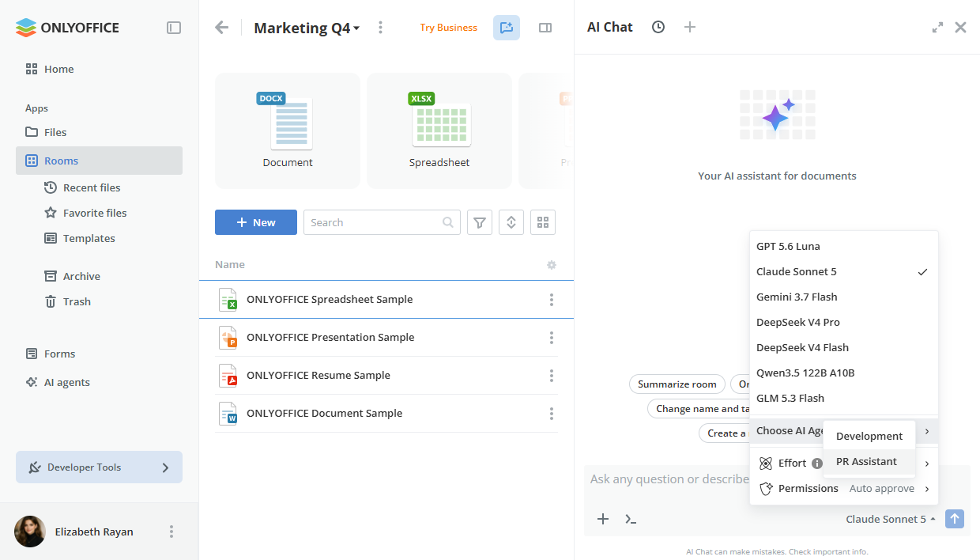Open the Marketing Q4 room dropdown
The image size is (980, 560).
point(307,28)
